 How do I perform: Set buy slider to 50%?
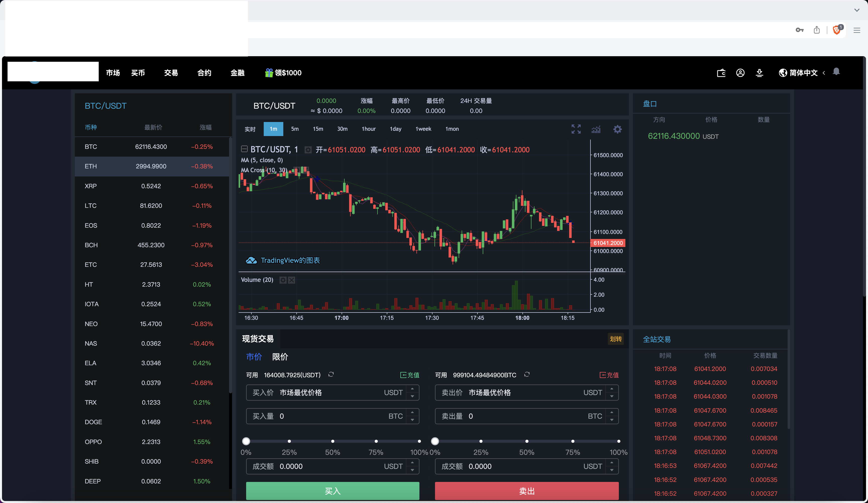333,441
